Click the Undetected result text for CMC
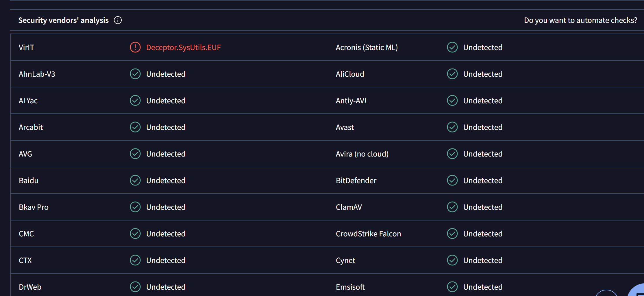The width and height of the screenshot is (644, 296). click(x=166, y=234)
